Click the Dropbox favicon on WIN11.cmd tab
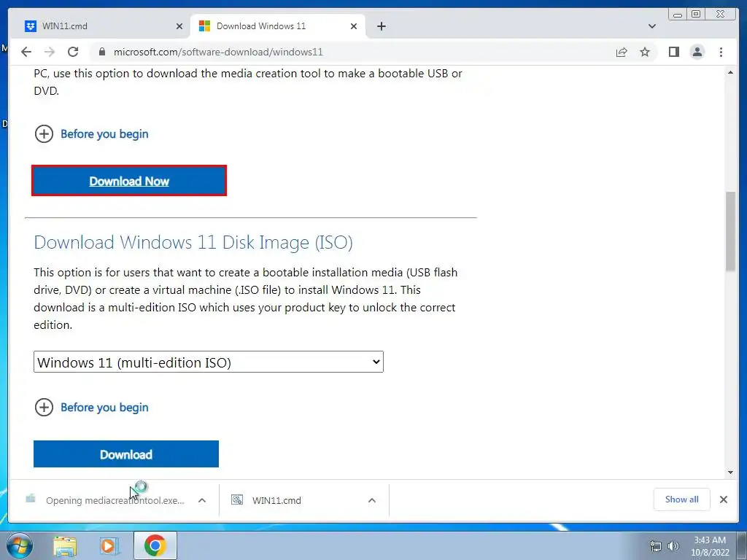This screenshot has height=560, width=747. 31,26
